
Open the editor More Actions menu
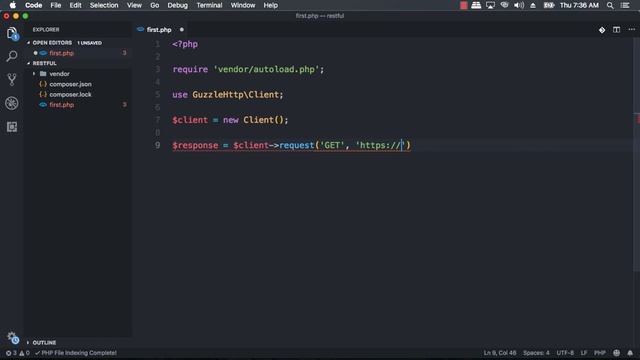click(x=631, y=29)
